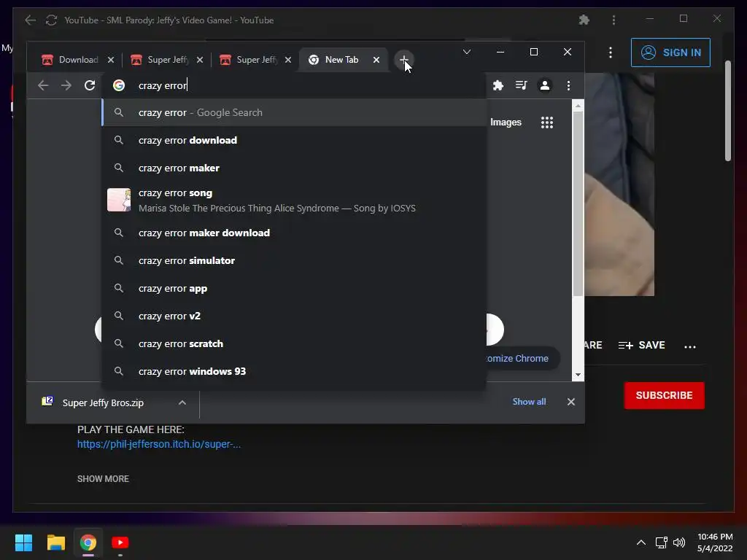This screenshot has height=560, width=747.
Task: Open extensions icon in YouTube window title bar
Action: [584, 20]
